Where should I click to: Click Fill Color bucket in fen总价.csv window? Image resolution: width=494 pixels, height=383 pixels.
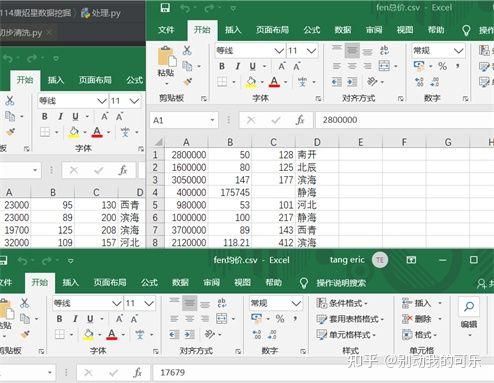point(251,81)
